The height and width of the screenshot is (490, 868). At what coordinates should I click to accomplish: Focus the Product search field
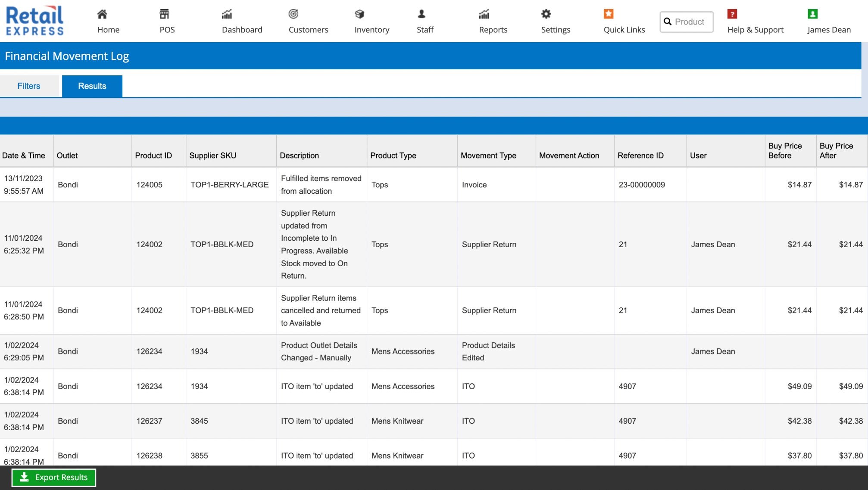click(x=686, y=22)
